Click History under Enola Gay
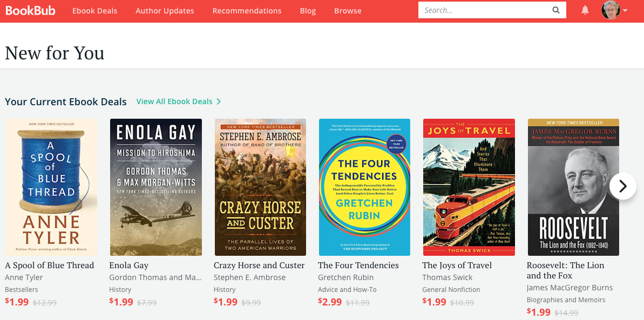The height and width of the screenshot is (320, 644). point(120,290)
